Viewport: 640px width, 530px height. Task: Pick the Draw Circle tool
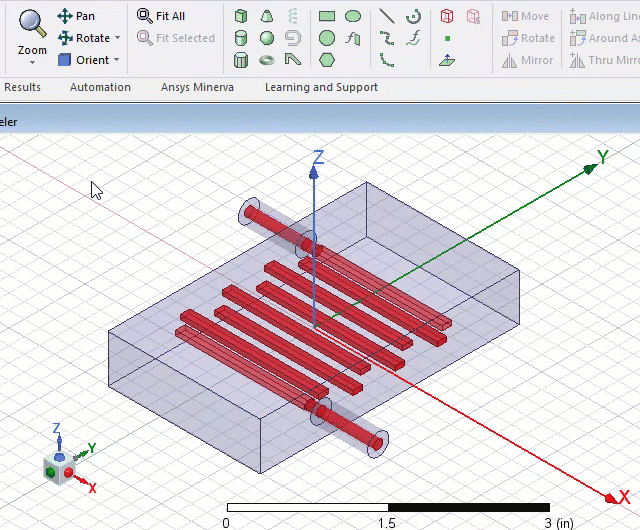(327, 38)
